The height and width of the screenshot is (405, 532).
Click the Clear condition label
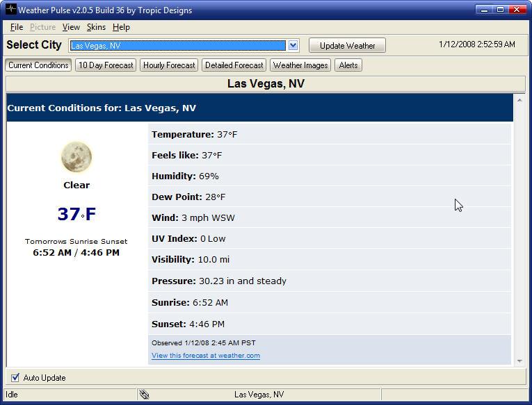click(x=76, y=185)
